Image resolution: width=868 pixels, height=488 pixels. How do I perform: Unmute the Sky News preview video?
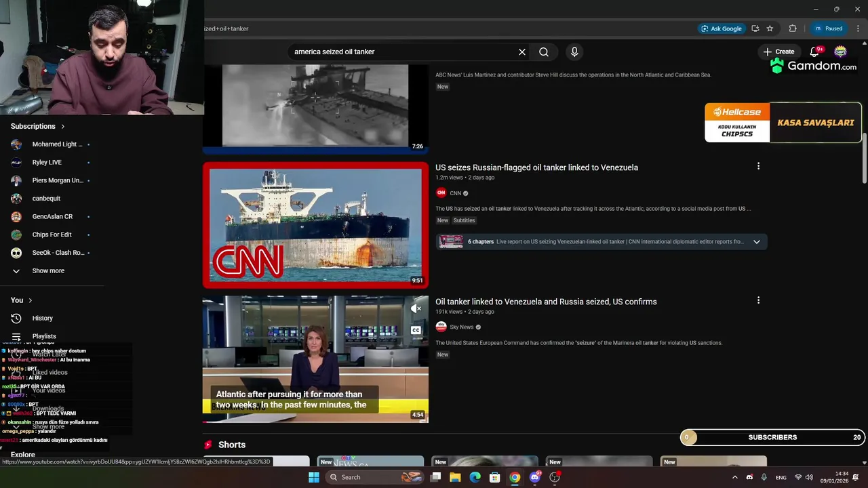(x=416, y=308)
